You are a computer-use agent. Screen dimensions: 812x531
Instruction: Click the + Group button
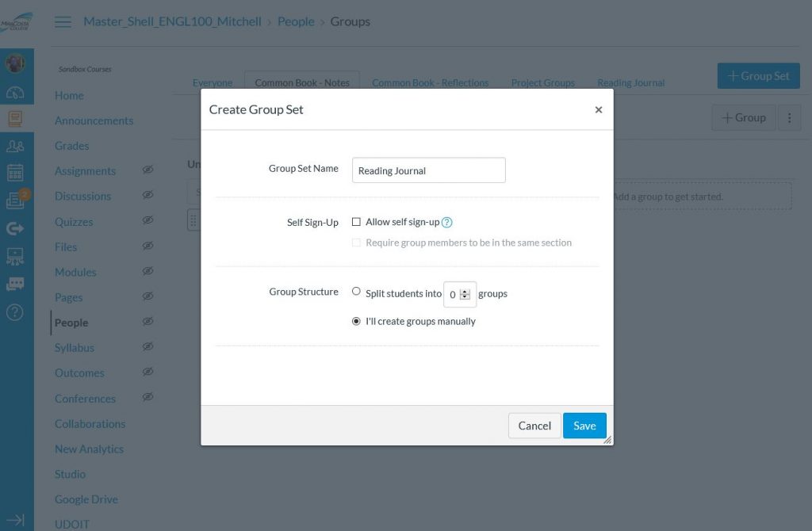coord(744,118)
